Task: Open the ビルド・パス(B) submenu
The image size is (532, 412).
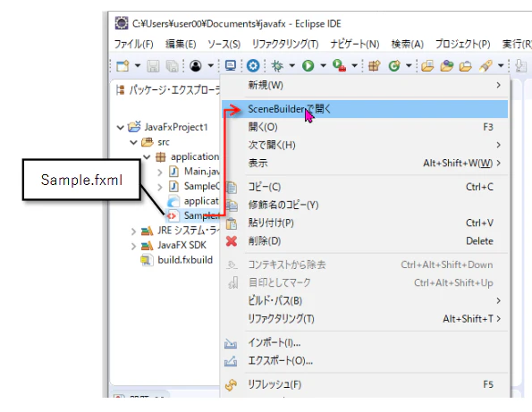Action: 365,301
